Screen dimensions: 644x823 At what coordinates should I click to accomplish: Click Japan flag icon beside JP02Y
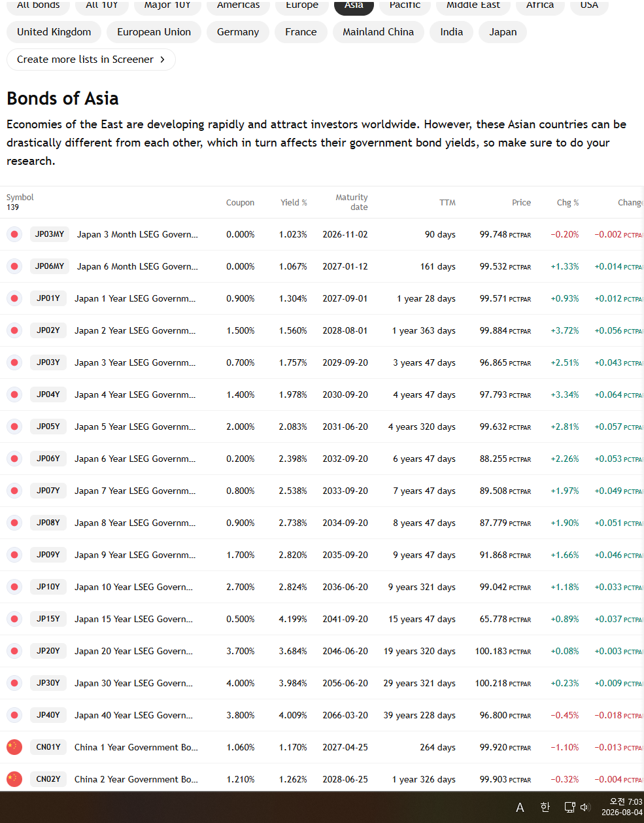[14, 330]
